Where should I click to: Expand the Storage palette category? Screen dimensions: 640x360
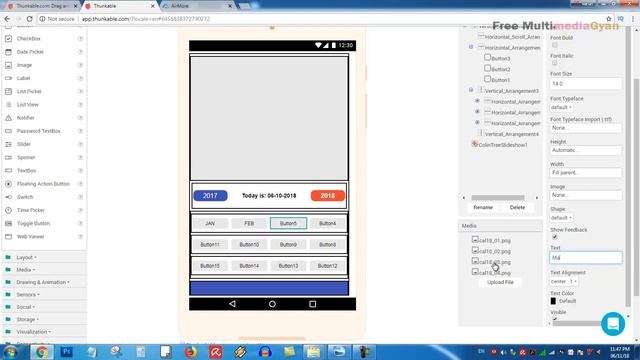pyautogui.click(x=27, y=319)
